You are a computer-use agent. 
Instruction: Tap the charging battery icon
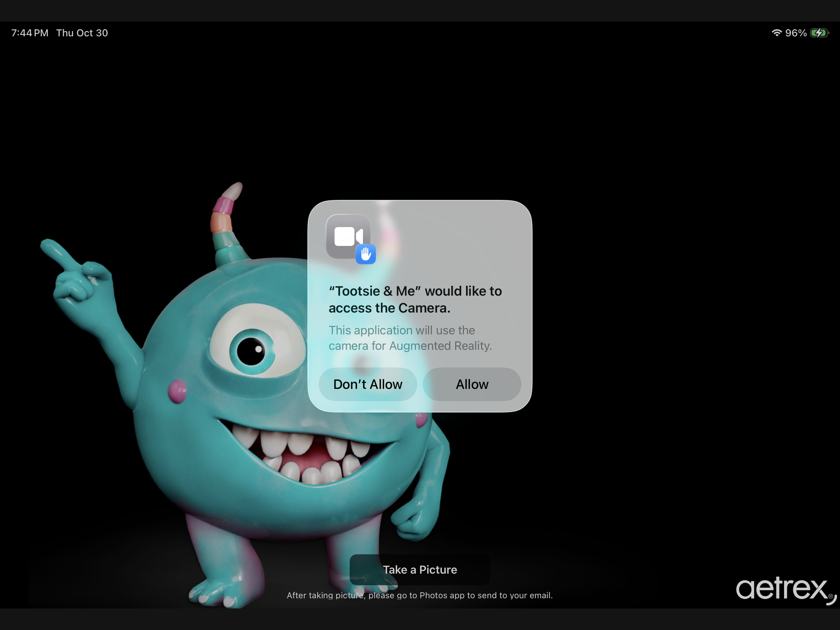819,33
